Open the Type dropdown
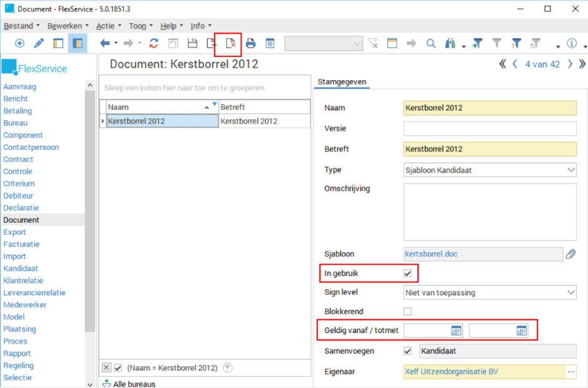The image size is (588, 388). pyautogui.click(x=570, y=170)
